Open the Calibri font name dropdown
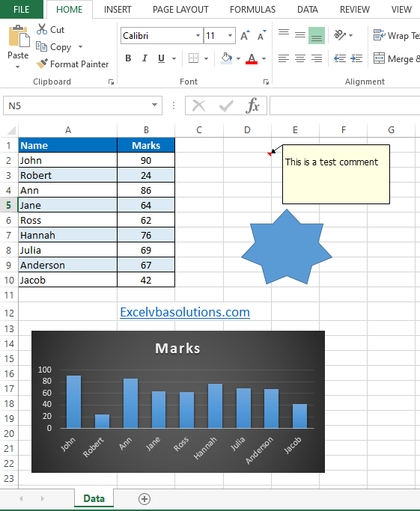 tap(198, 35)
